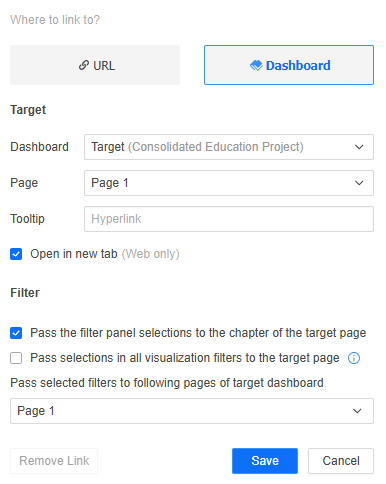Viewport: 386px width, 484px height.
Task: Cancel the link dialog
Action: click(x=341, y=461)
